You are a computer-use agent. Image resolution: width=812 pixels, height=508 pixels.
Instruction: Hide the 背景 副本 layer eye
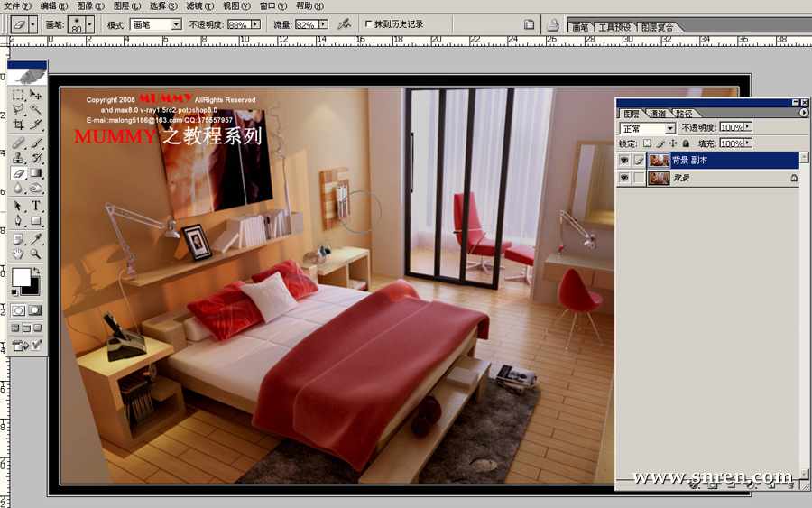point(624,161)
